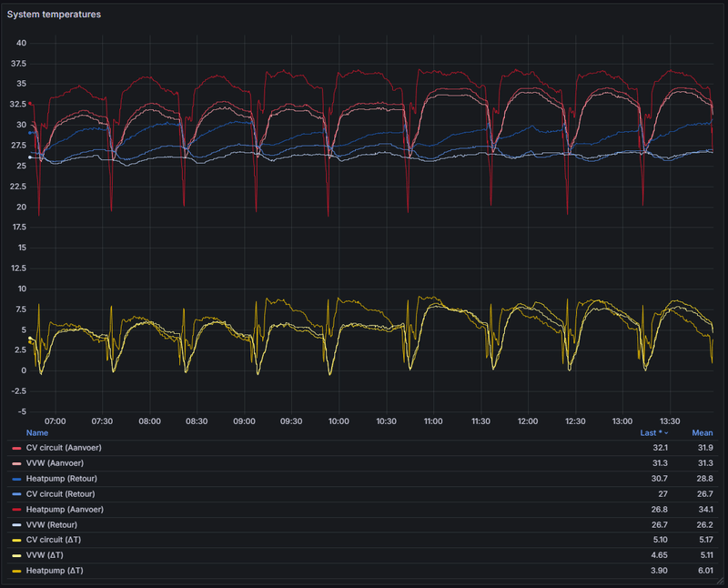Toggle the VVW (Retour) legend entry
Screen dimensions: 728x588
tap(51, 525)
